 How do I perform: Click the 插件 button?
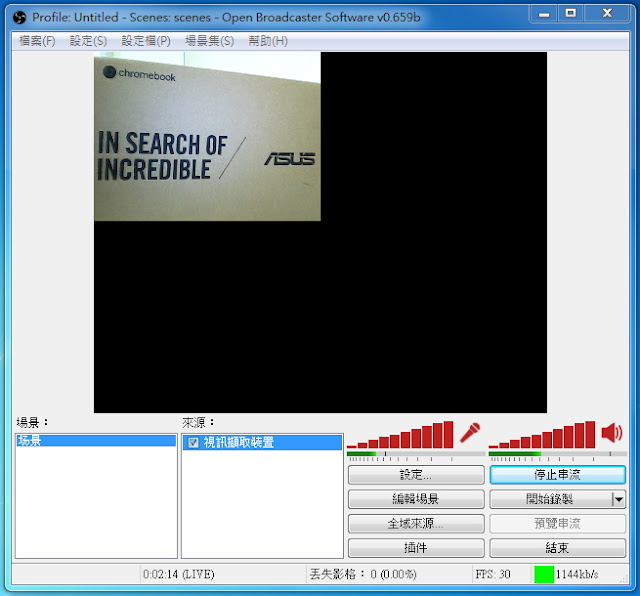[416, 548]
